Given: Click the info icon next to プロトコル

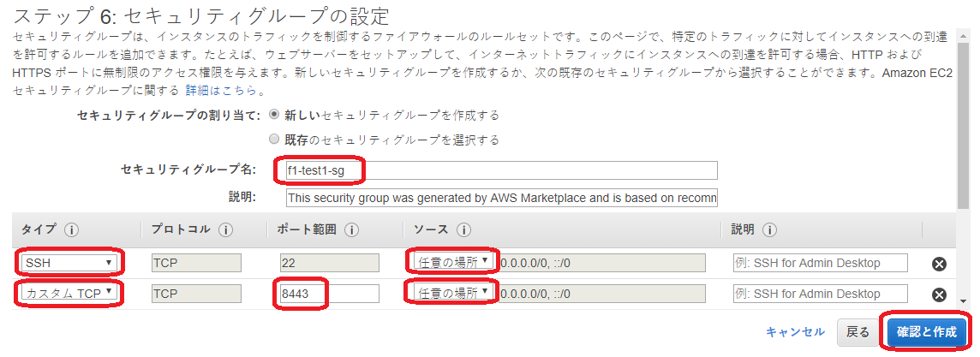Looking at the screenshot, I should click(226, 230).
